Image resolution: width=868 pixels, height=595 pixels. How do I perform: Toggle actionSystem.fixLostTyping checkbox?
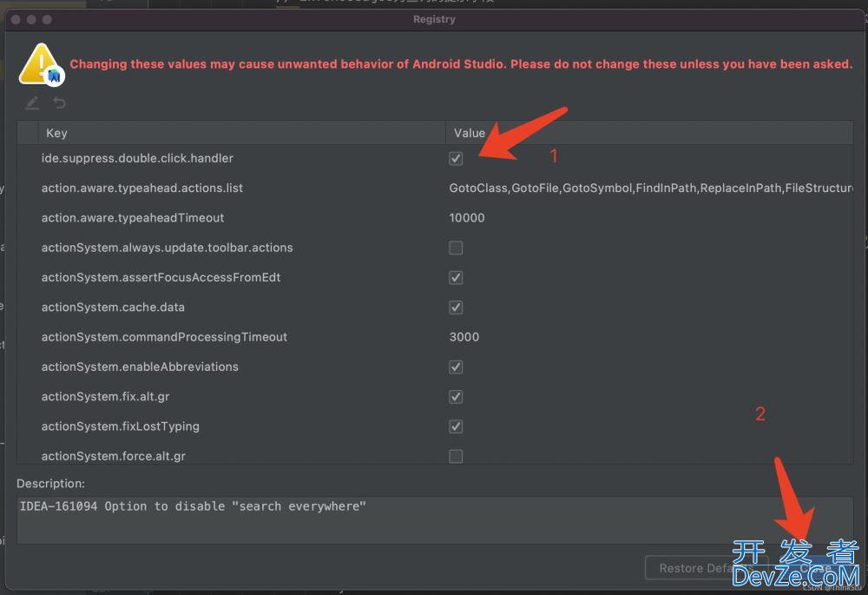click(x=456, y=426)
